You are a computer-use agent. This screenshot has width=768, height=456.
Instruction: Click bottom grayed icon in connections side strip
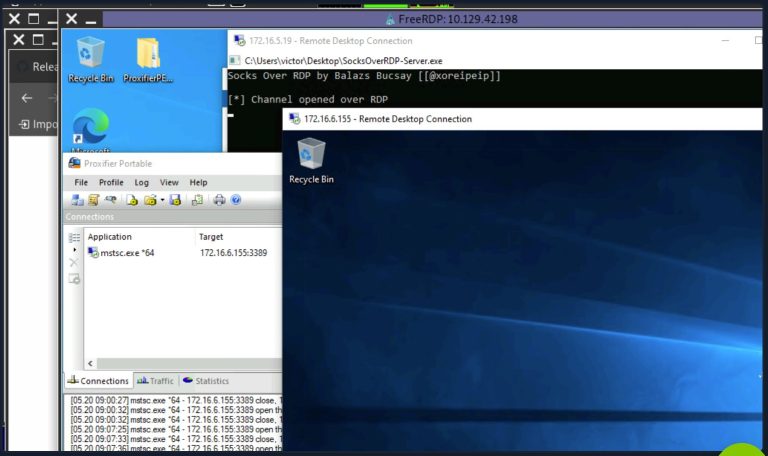[74, 279]
